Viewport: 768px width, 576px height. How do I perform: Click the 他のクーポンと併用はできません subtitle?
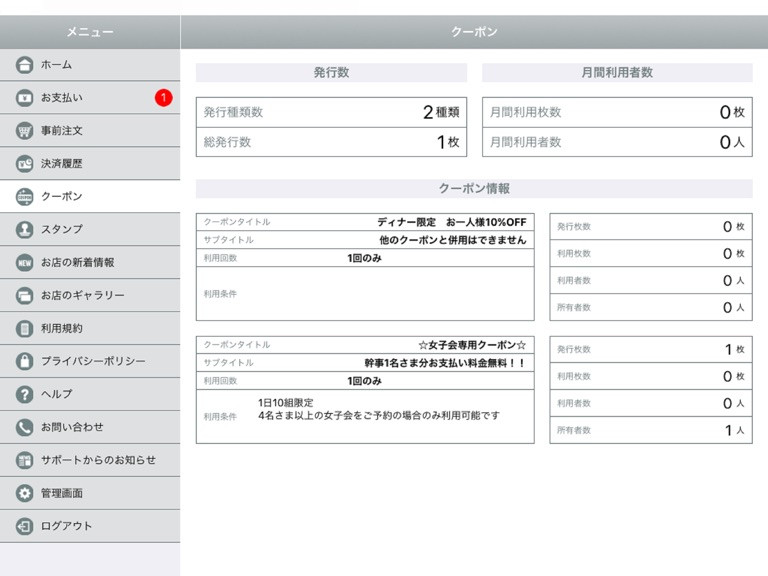(x=453, y=240)
